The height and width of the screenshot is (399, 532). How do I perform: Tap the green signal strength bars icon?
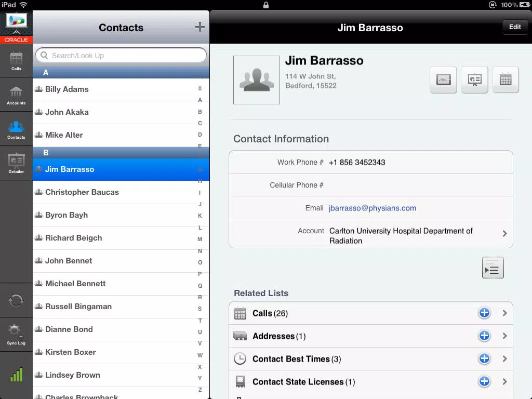coord(16,375)
